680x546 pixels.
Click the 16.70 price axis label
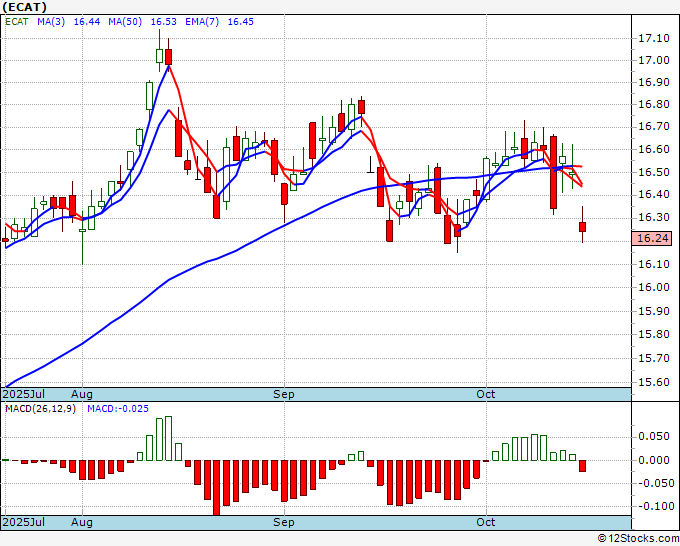click(x=654, y=127)
